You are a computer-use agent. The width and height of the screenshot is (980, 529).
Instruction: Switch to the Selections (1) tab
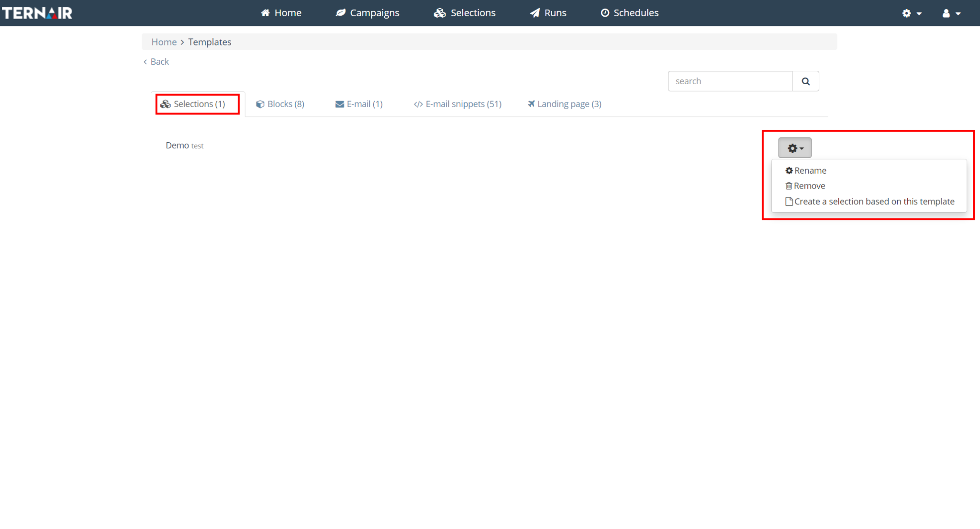198,104
